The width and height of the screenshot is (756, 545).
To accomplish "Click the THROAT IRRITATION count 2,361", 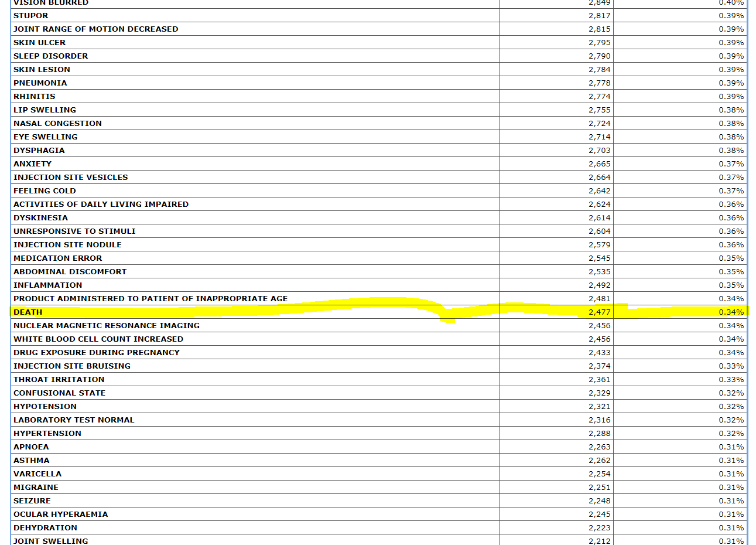I will tap(600, 380).
